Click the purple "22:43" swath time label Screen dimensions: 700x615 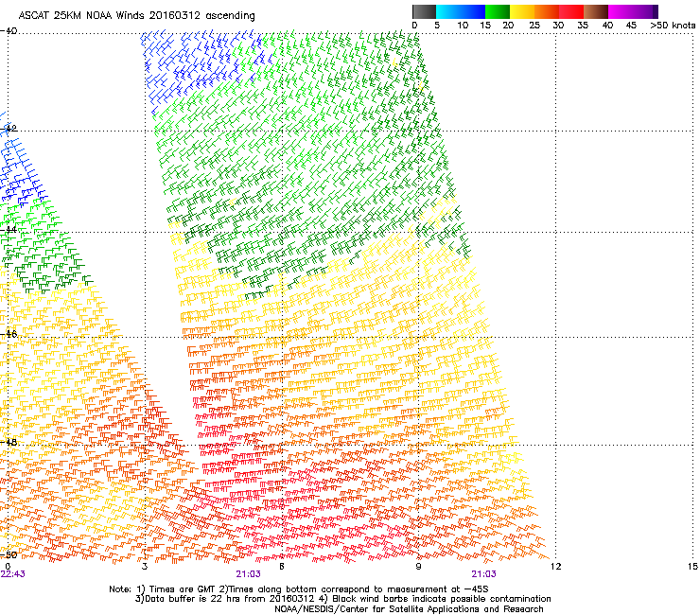coord(13,574)
